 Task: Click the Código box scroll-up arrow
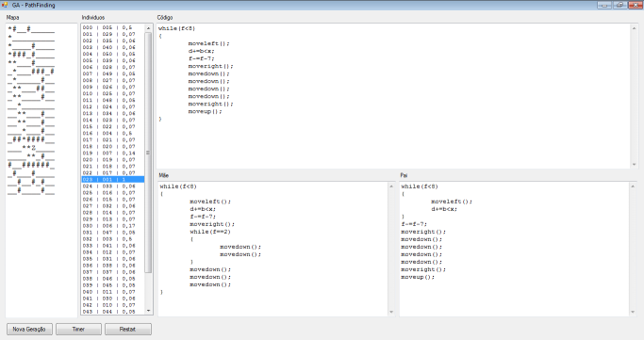click(634, 28)
